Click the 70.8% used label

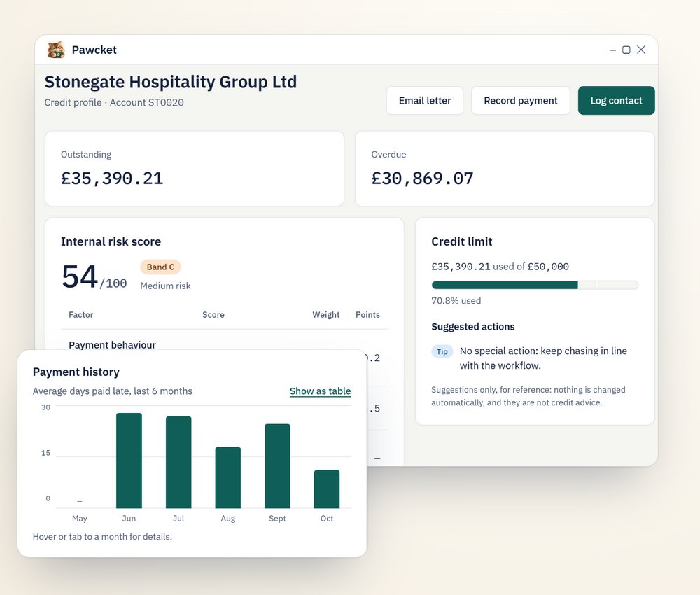[456, 301]
